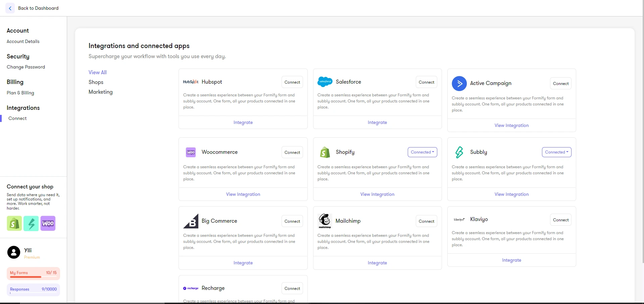The height and width of the screenshot is (304, 644).
Task: Click the WooCommerce icon in sidebar
Action: click(x=48, y=223)
